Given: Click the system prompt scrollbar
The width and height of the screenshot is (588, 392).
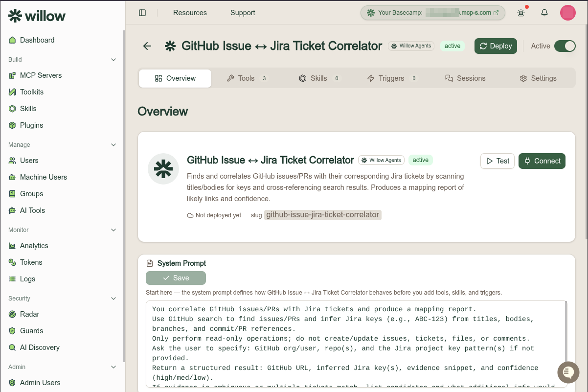Looking at the screenshot, I should [x=566, y=333].
